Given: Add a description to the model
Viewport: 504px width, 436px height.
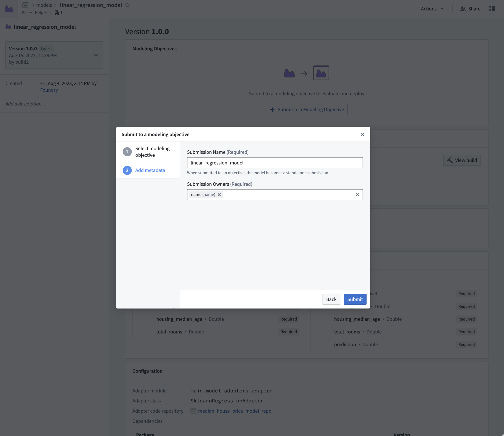Looking at the screenshot, I should (25, 104).
